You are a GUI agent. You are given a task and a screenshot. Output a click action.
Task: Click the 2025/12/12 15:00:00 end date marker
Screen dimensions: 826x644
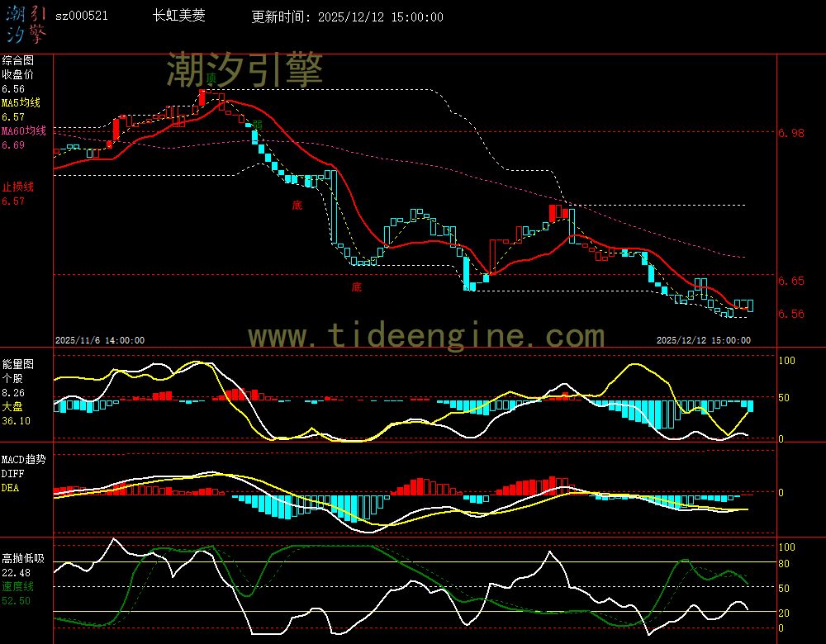(703, 339)
